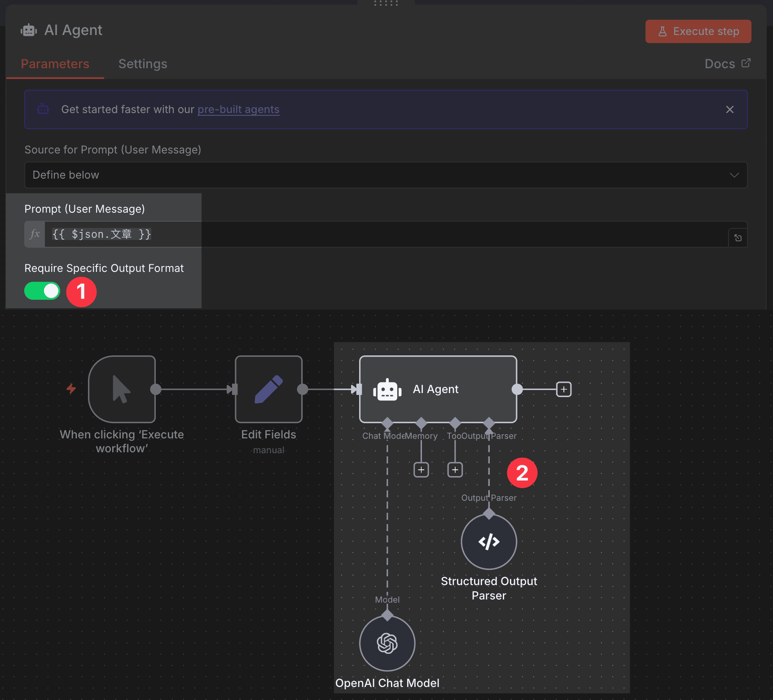Click the fx expression icon
The width and height of the screenshot is (773, 700).
tap(34, 234)
